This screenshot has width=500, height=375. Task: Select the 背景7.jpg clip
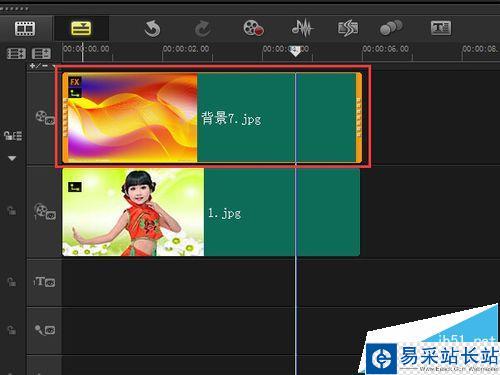pos(212,117)
